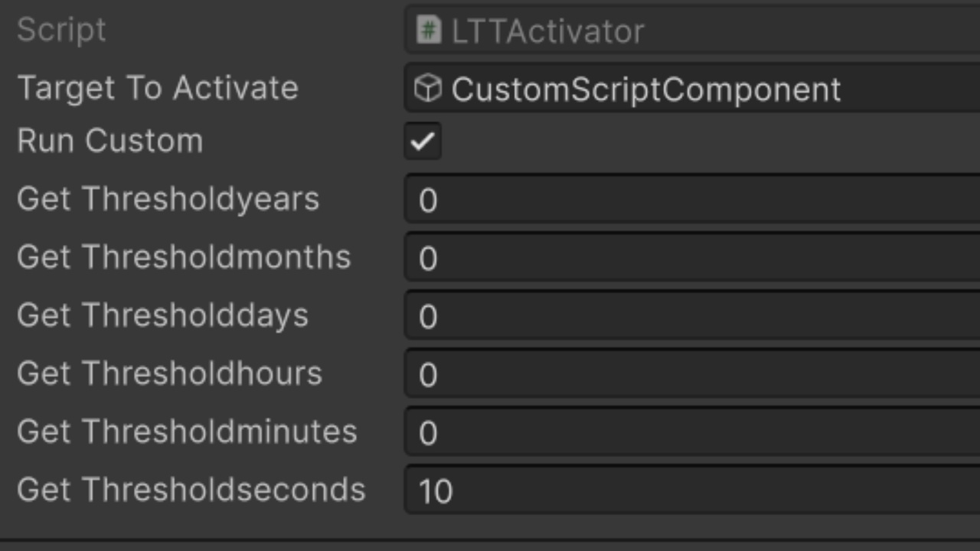
Task: Select the Get Thresholdmonths property label
Action: pos(184,257)
